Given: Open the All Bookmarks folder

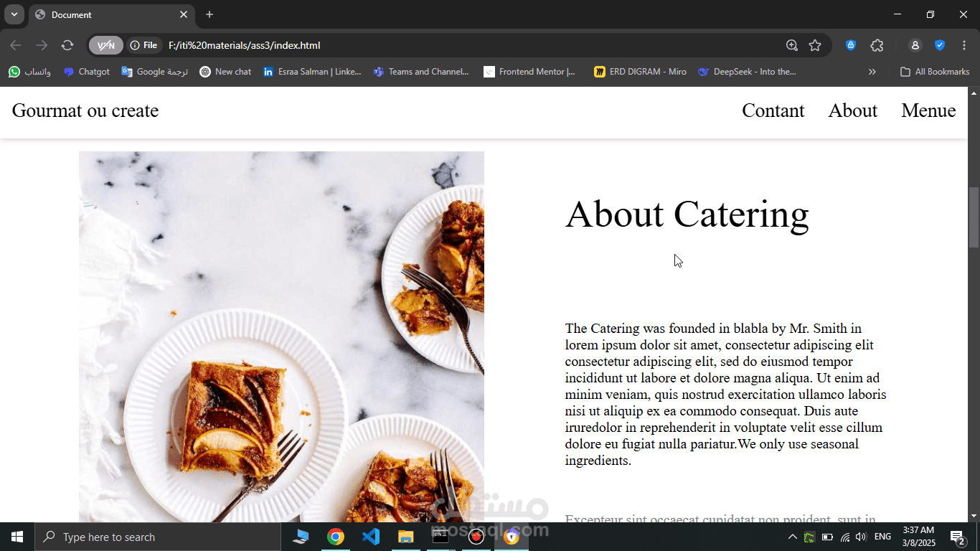Looking at the screenshot, I should pos(935,72).
